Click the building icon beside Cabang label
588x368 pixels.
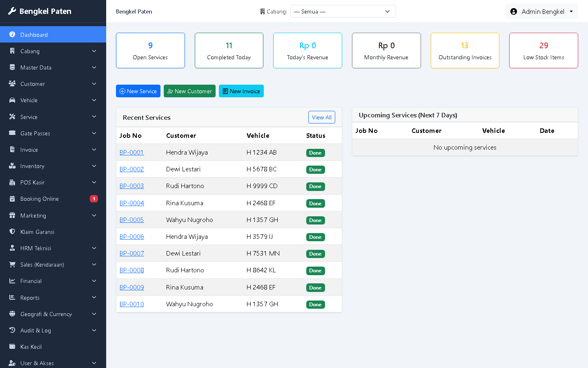(x=263, y=11)
